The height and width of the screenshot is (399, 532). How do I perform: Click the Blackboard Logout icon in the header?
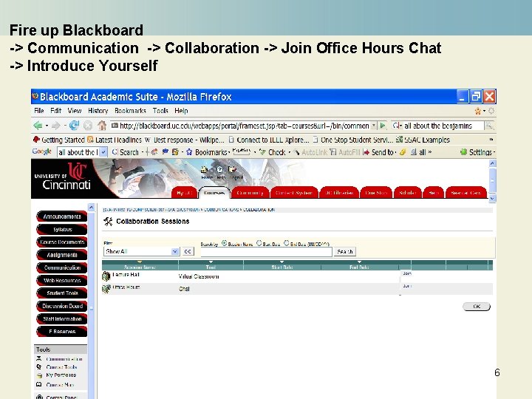coord(233,169)
